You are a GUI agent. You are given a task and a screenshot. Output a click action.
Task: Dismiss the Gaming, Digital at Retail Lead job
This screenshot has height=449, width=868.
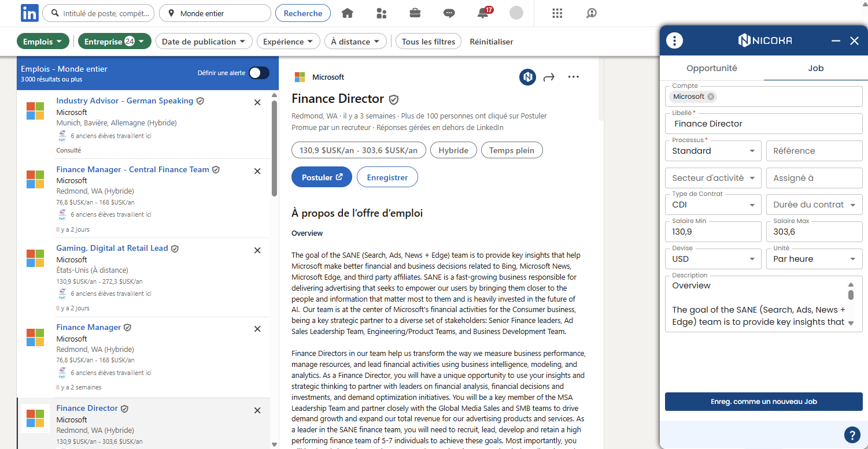[x=257, y=250]
